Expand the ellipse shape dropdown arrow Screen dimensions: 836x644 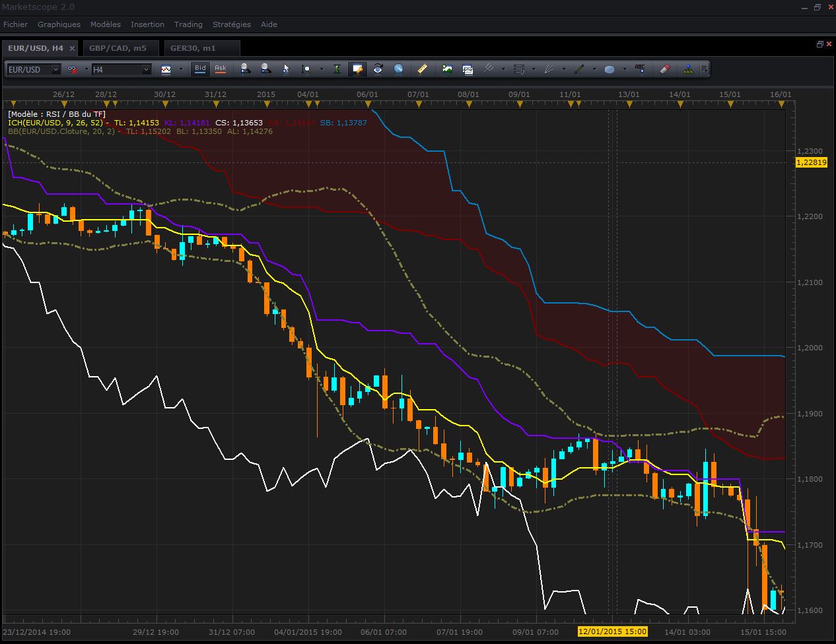coord(624,69)
